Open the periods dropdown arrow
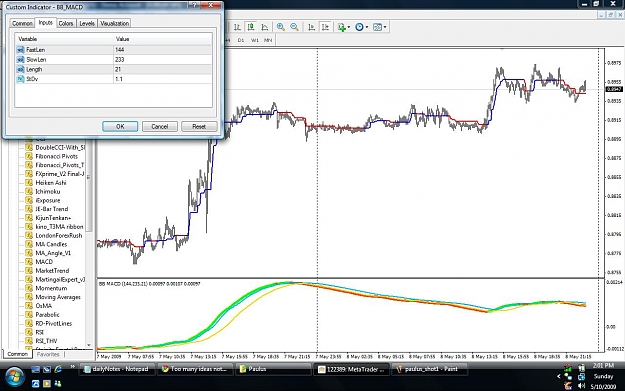The image size is (625, 391). click(367, 27)
